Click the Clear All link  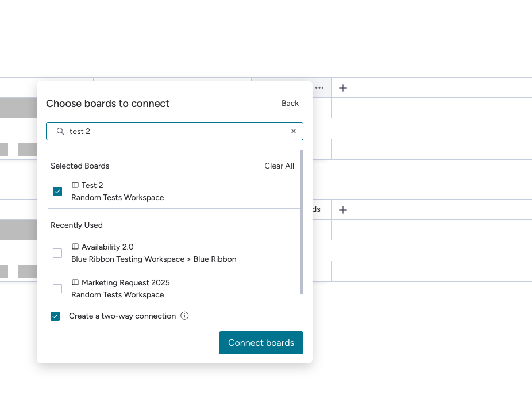point(279,166)
